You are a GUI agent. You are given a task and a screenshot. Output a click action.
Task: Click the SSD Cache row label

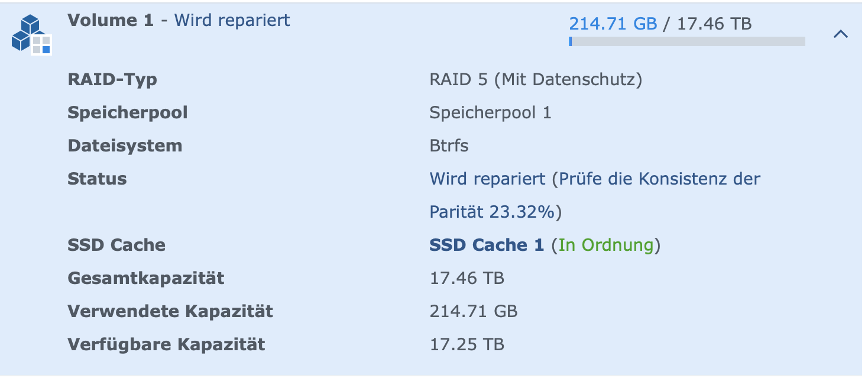pos(116,245)
